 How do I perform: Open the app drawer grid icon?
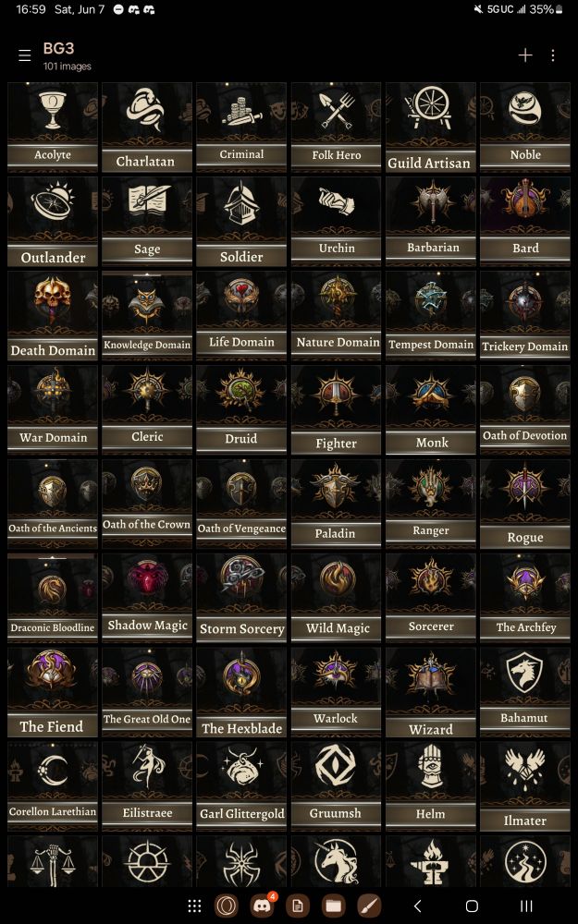point(194,906)
